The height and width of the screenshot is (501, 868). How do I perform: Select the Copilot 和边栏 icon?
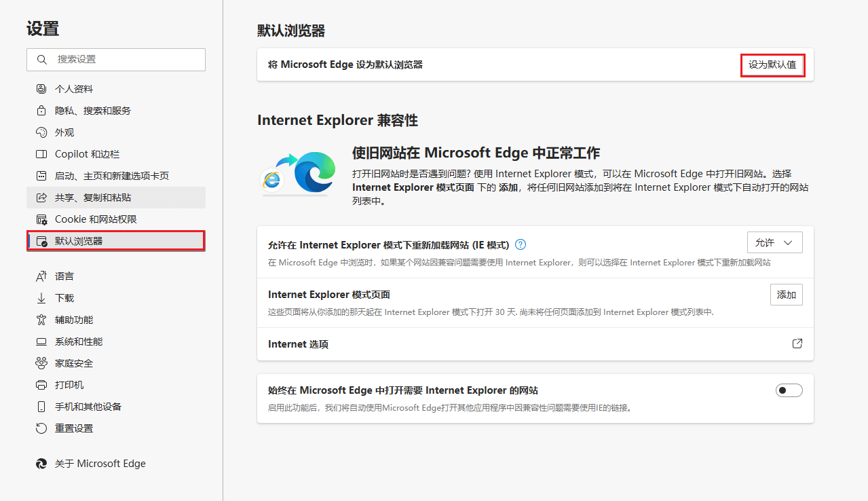[x=41, y=153]
